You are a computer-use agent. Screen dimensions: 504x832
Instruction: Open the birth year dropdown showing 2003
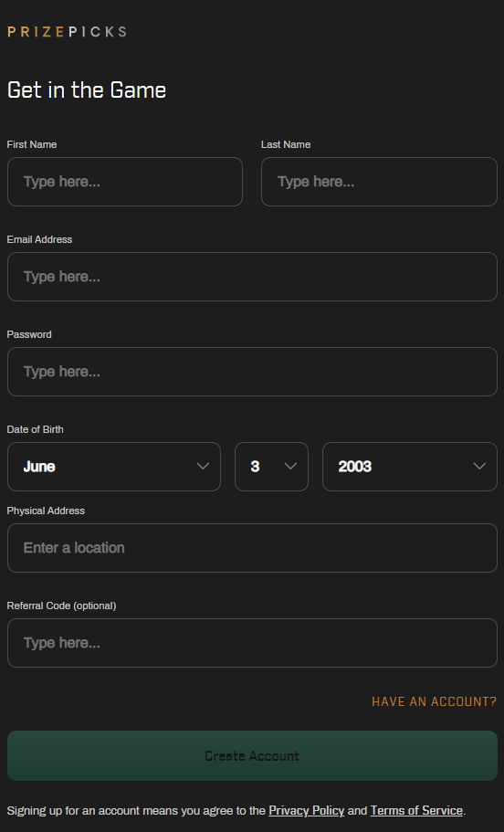coord(410,467)
